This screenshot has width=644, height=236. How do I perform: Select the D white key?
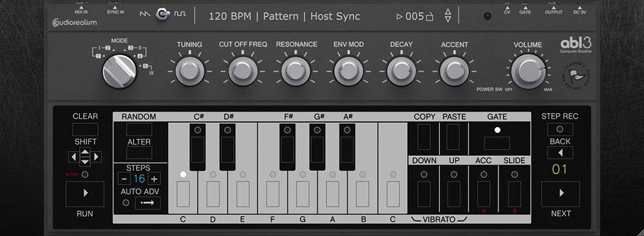[x=213, y=193]
